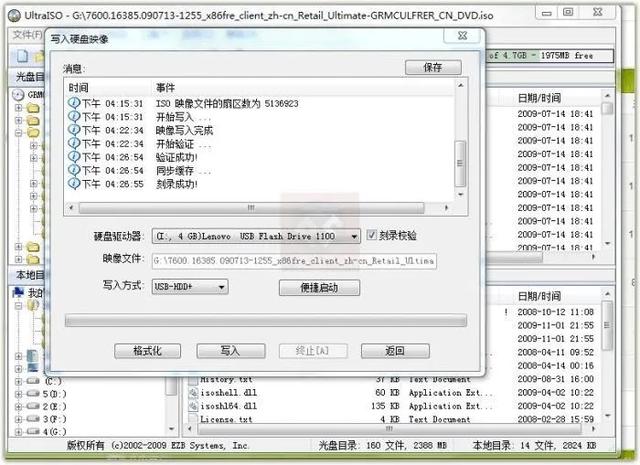The width and height of the screenshot is (640, 465).
Task: Click message list vertical scrollbar thumb
Action: pos(460,163)
